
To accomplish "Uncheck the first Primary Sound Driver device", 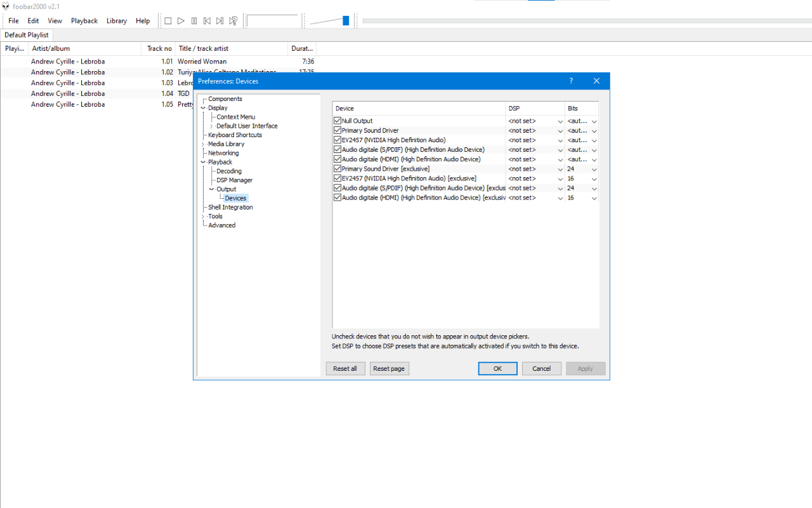I will [x=337, y=130].
